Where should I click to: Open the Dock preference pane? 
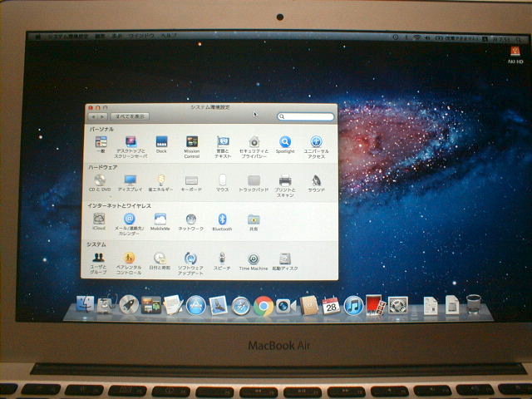[x=161, y=144]
